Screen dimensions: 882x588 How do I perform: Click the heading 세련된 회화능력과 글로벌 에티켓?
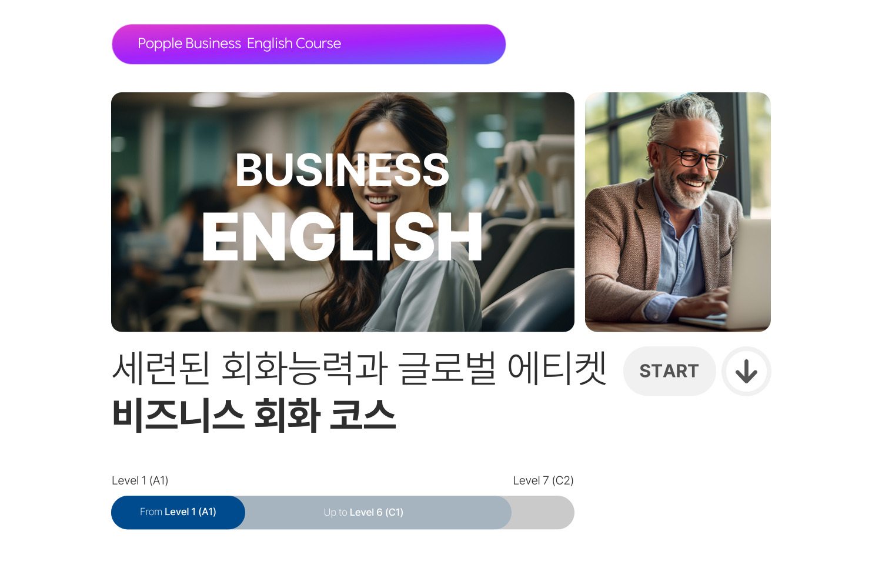coord(359,369)
